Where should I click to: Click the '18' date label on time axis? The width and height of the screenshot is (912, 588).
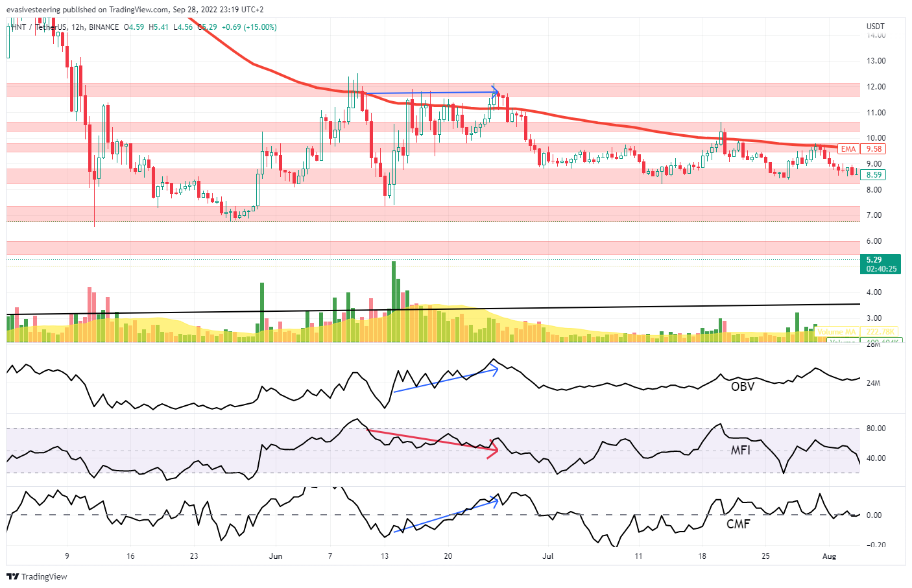pyautogui.click(x=702, y=556)
